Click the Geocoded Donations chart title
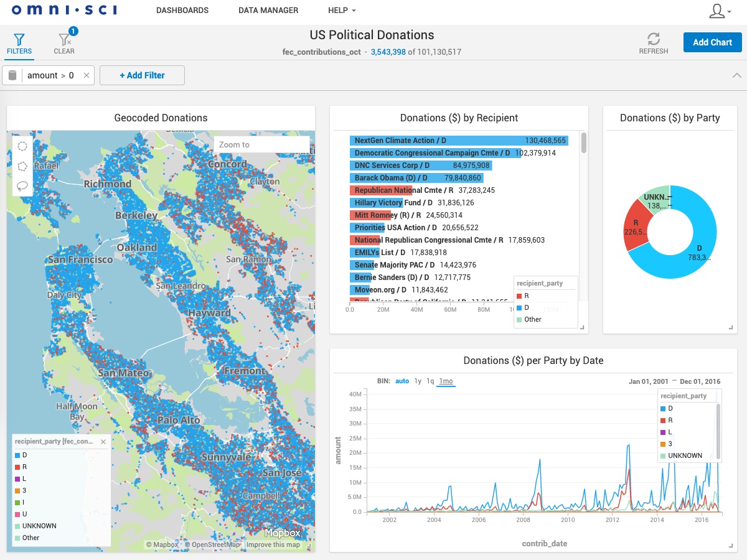Screen dimensions: 747x560 click(161, 118)
